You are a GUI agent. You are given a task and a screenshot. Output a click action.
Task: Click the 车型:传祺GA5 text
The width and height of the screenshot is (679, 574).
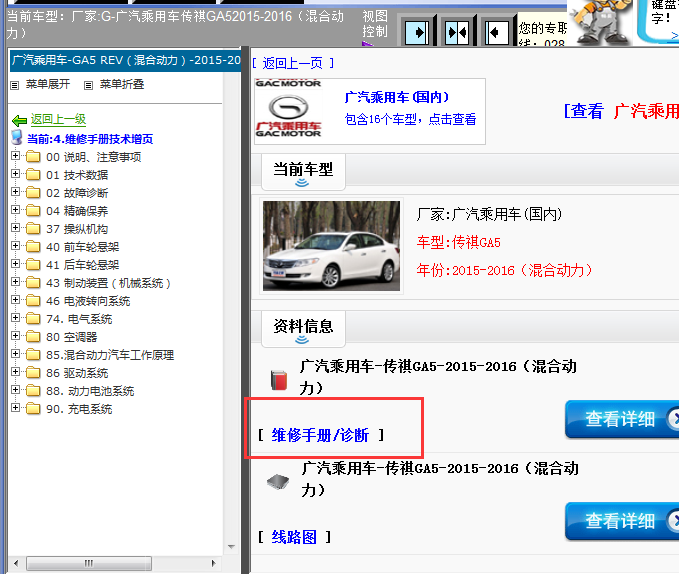click(459, 242)
